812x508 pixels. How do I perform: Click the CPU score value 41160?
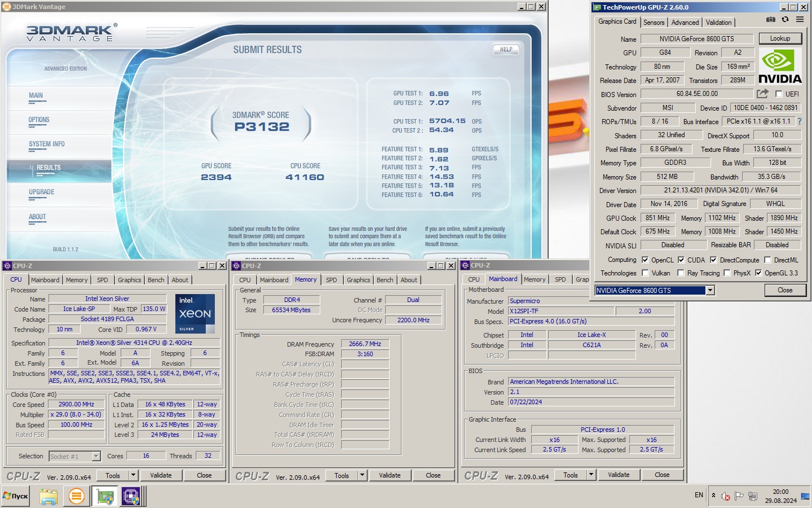(304, 177)
